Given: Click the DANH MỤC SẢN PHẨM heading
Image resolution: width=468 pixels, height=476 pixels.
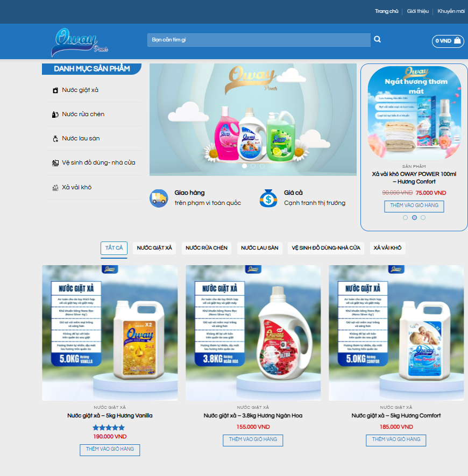Looking at the screenshot, I should 91,69.
